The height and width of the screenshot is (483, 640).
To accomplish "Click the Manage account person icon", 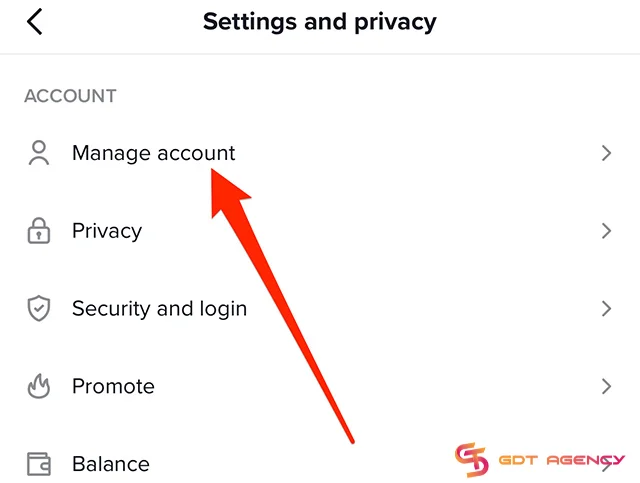I will (x=38, y=153).
